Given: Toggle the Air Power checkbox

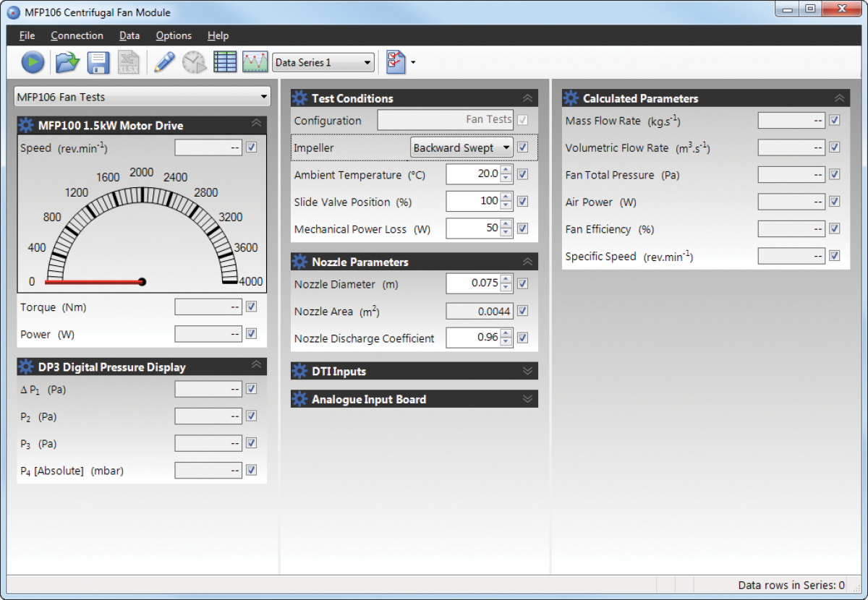Looking at the screenshot, I should point(834,202).
